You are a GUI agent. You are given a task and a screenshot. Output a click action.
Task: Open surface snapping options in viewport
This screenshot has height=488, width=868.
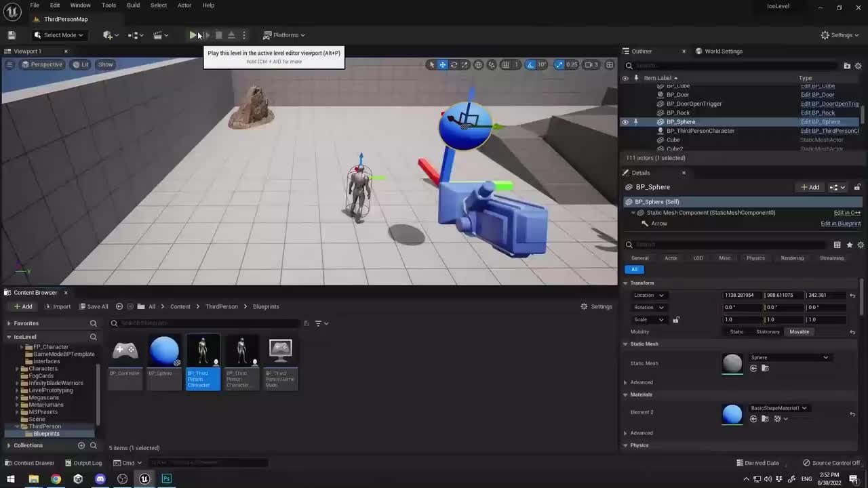[x=492, y=64]
